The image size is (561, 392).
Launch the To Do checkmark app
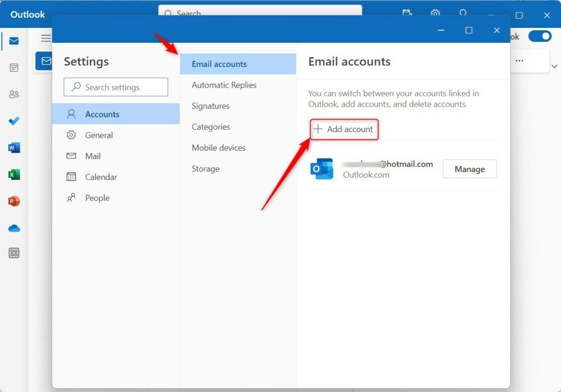[14, 121]
